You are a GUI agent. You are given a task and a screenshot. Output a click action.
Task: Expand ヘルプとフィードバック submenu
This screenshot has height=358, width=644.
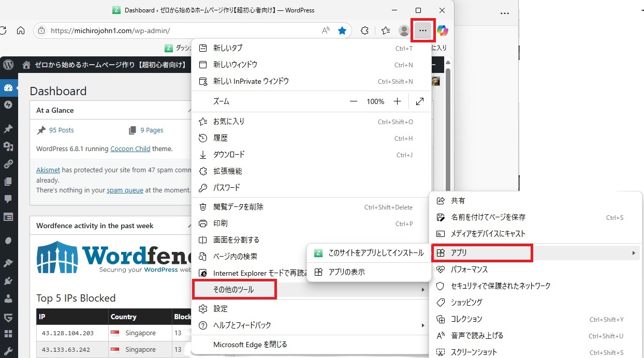point(311,325)
